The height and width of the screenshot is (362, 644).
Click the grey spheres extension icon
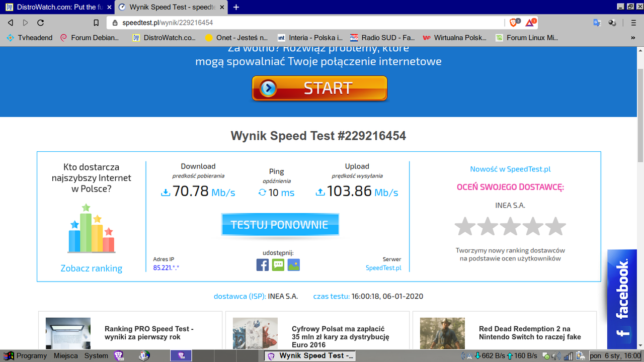point(612,23)
